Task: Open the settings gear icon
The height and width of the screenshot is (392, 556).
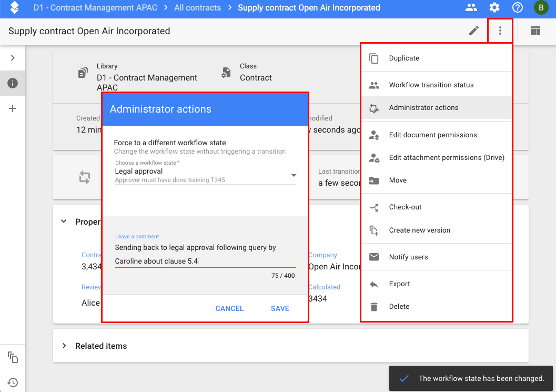Action: click(494, 7)
